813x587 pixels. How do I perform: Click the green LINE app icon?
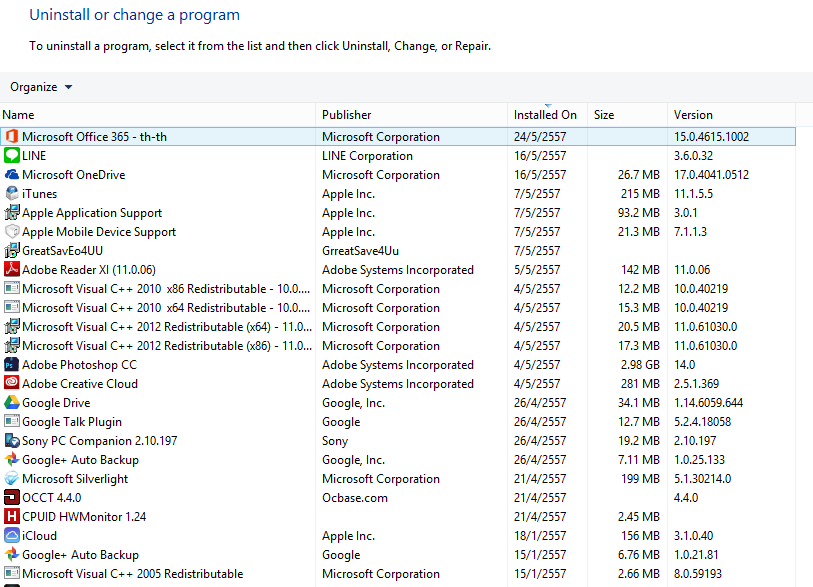pyautogui.click(x=12, y=156)
